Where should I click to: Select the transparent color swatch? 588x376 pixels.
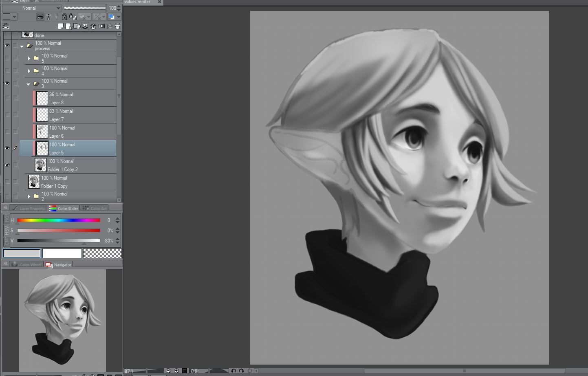tap(102, 253)
